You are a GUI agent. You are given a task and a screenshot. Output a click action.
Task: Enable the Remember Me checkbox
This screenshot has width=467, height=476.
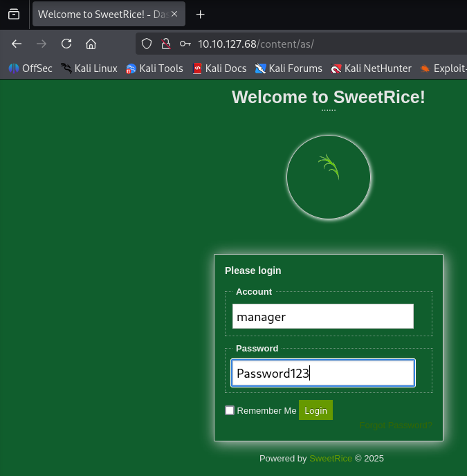(x=230, y=410)
